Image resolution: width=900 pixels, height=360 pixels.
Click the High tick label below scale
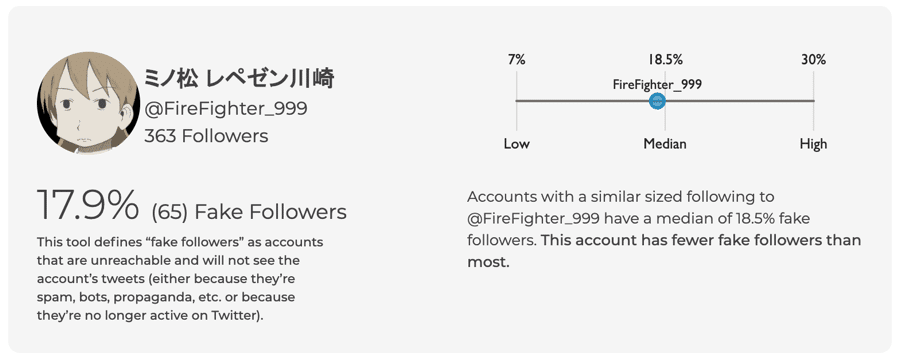(x=813, y=144)
